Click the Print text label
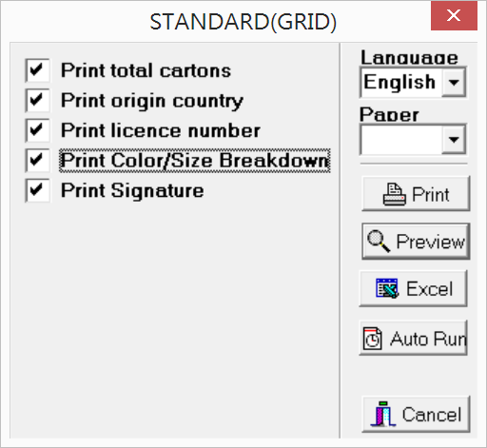This screenshot has width=487, height=448. pyautogui.click(x=430, y=194)
